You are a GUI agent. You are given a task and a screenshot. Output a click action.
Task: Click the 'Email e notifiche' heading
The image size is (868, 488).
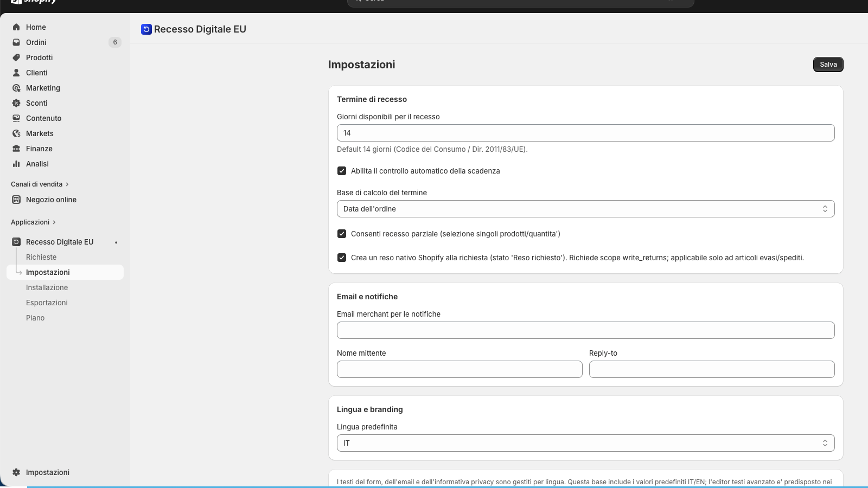(367, 297)
